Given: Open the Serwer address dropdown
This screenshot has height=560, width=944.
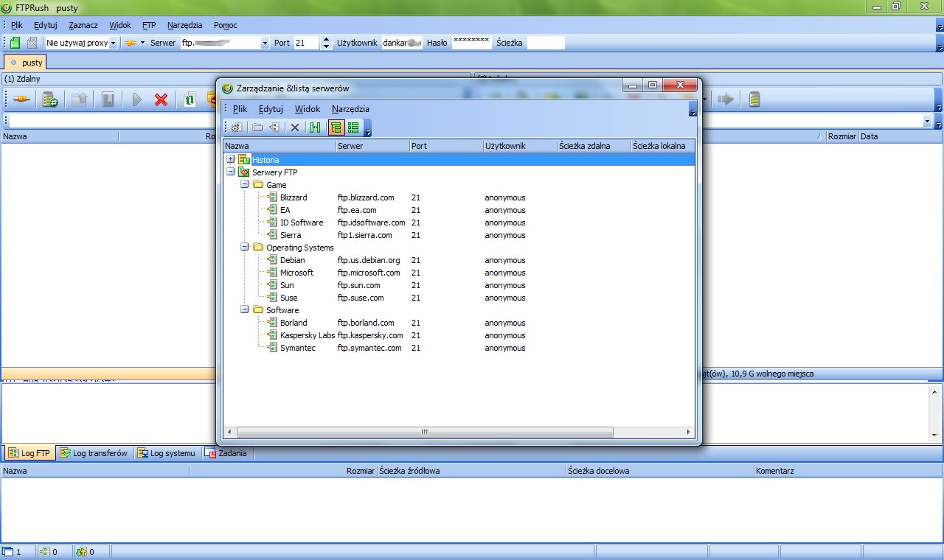Looking at the screenshot, I should [265, 43].
